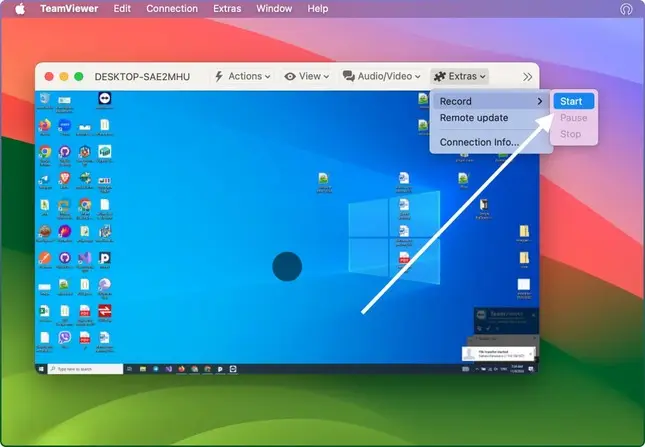This screenshot has width=645, height=447.
Task: Open Visual Studio from the Windows taskbar
Action: [x=169, y=369]
